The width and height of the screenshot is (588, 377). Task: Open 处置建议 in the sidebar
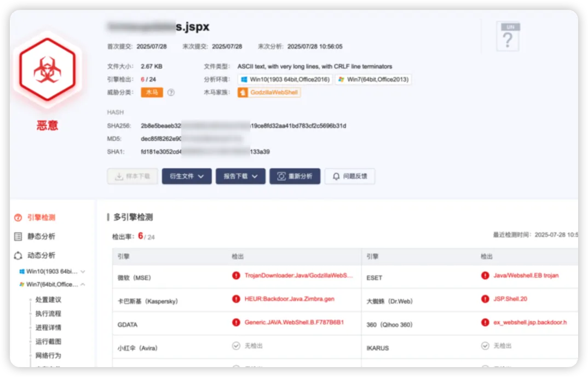48,300
